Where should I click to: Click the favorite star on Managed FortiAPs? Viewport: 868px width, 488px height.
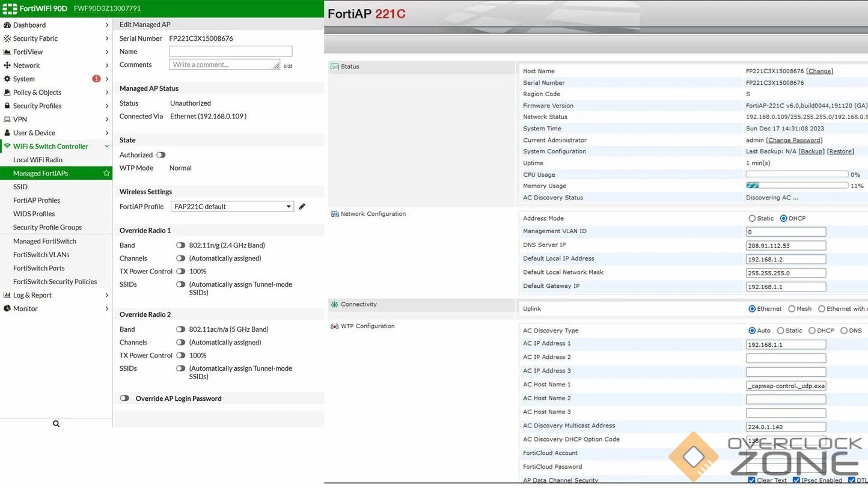(106, 173)
